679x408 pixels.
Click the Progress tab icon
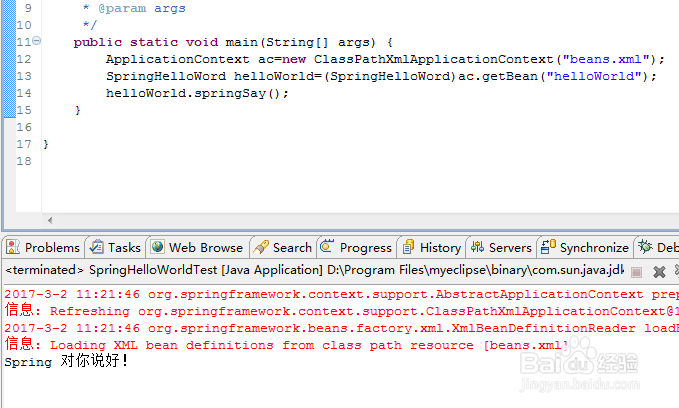(x=327, y=246)
